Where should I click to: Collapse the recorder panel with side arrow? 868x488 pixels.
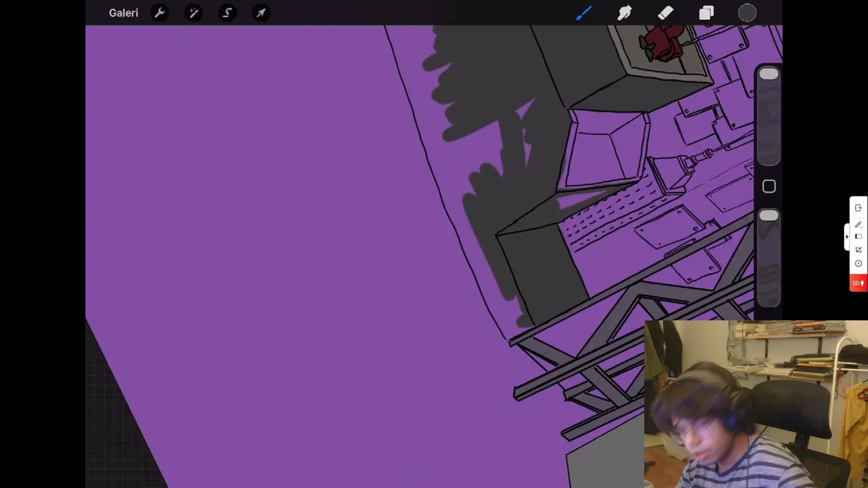pyautogui.click(x=846, y=237)
